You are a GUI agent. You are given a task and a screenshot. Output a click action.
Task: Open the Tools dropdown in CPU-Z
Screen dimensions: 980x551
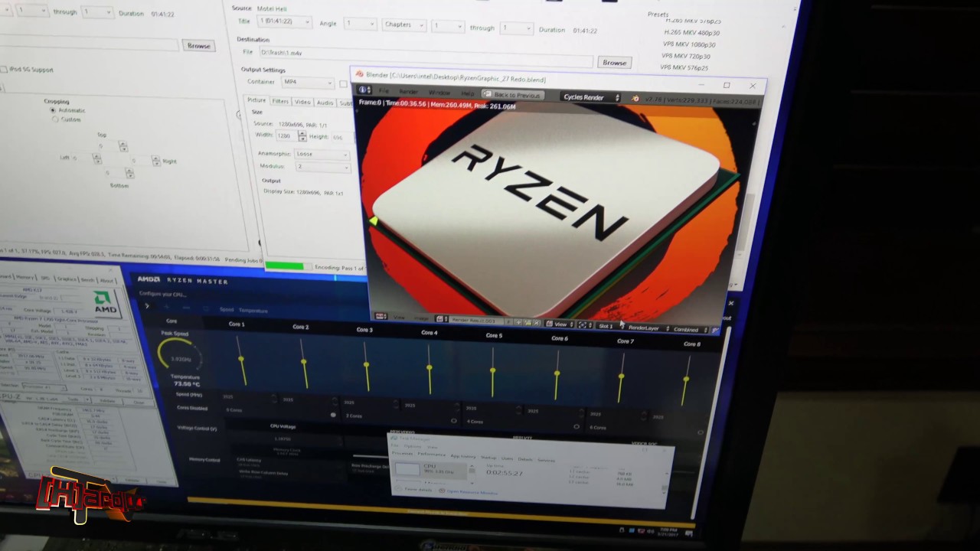coord(77,399)
